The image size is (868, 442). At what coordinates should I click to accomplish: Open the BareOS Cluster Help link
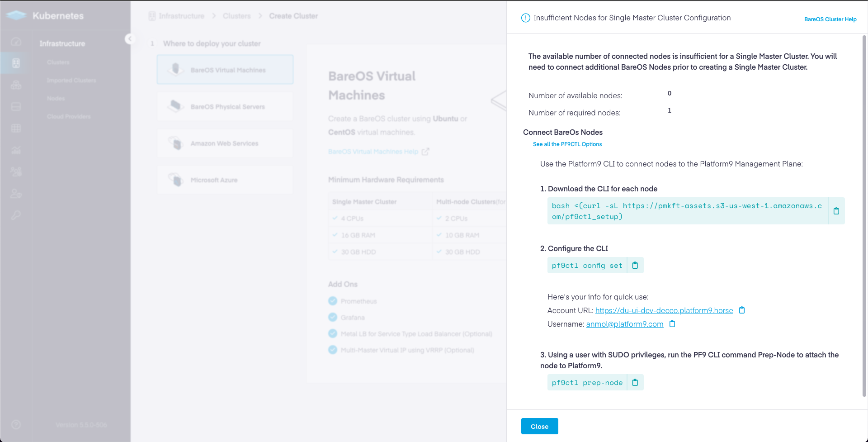830,19
